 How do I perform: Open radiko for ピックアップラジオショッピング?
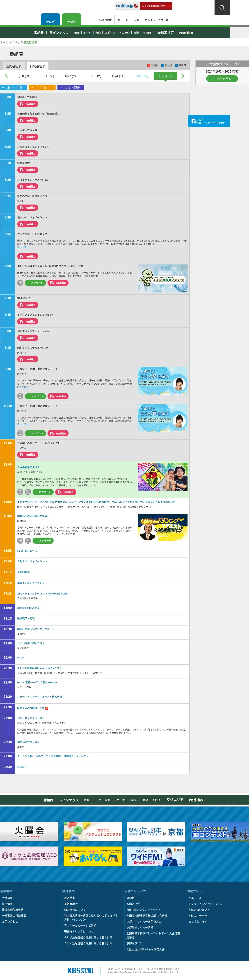coord(27,322)
